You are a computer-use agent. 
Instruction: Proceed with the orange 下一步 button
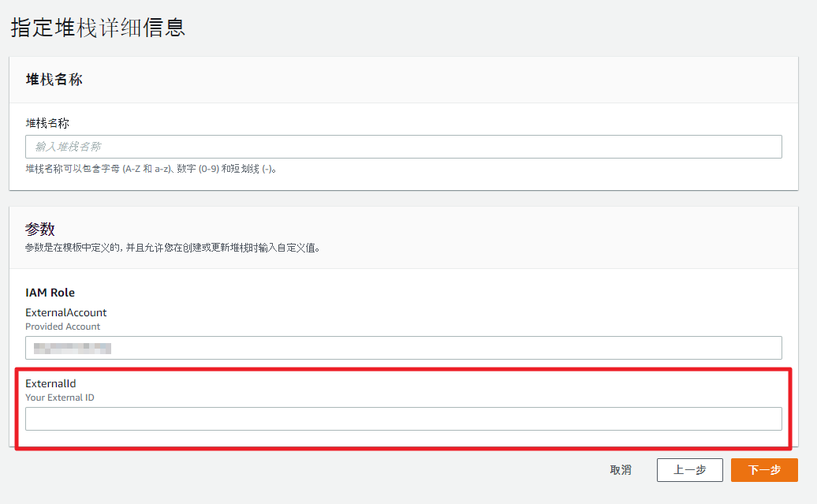(763, 470)
